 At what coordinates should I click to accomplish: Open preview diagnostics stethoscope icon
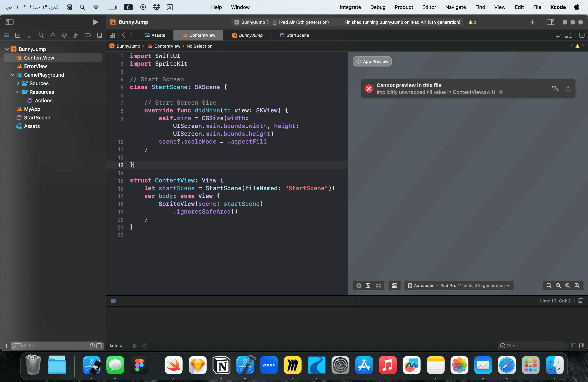pyautogui.click(x=555, y=89)
